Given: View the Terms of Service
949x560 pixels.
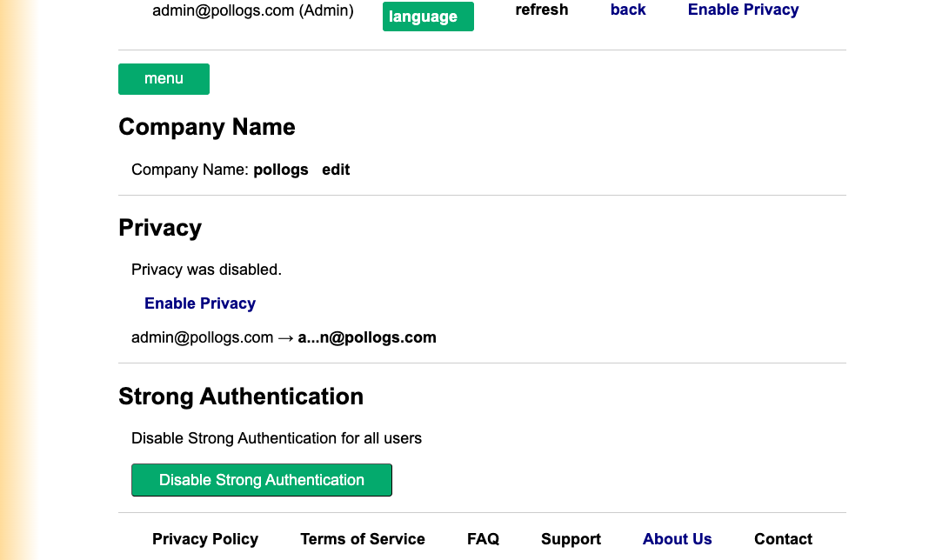Looking at the screenshot, I should point(363,539).
